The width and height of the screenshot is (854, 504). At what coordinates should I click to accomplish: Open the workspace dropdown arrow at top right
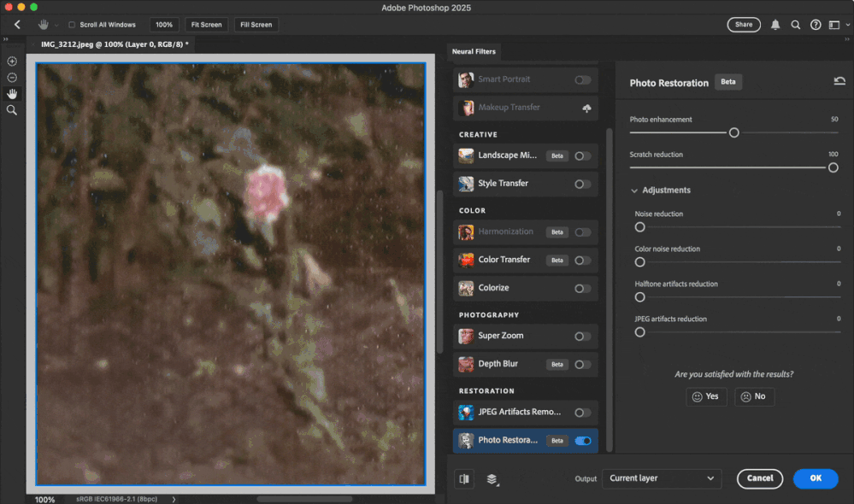(847, 25)
